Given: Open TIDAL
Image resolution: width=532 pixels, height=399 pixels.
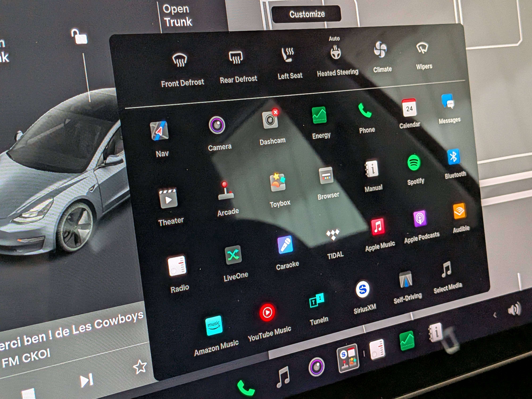Looking at the screenshot, I should tap(333, 234).
